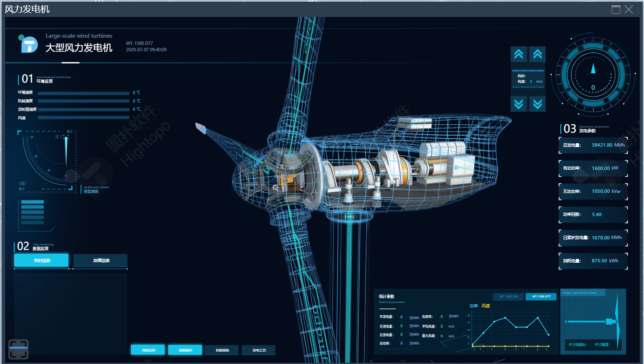Click the left double-down chevron below wind speed

point(519,104)
